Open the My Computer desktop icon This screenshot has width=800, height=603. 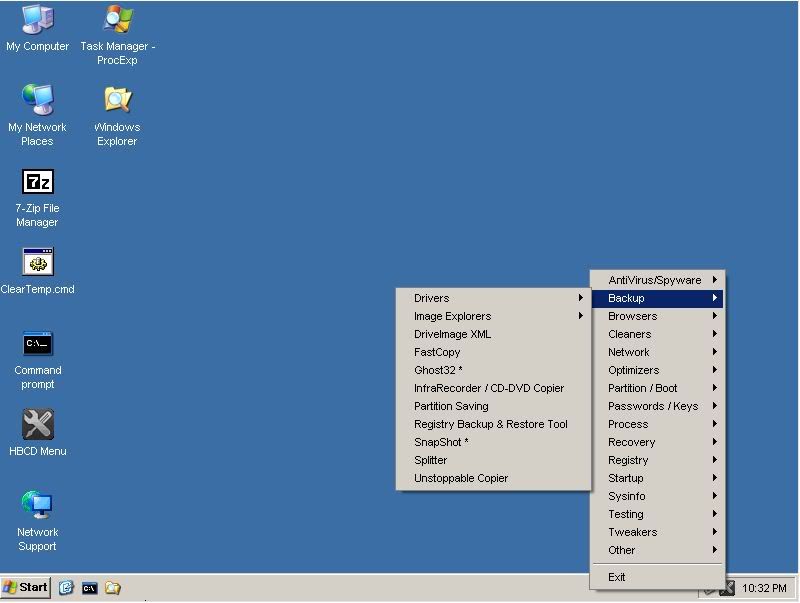[x=37, y=28]
